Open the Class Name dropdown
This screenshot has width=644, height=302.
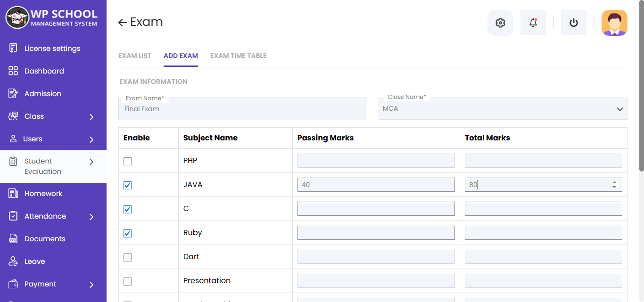pos(503,109)
